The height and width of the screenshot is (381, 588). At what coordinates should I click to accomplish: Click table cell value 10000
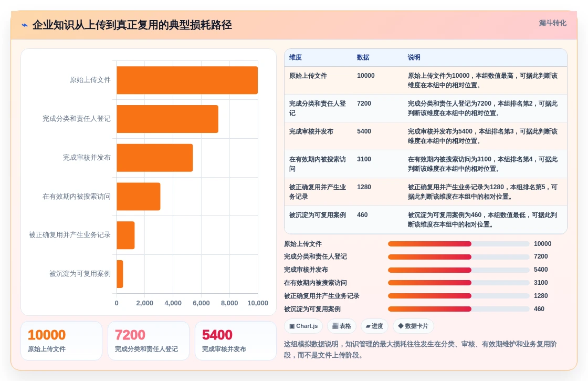[x=365, y=76]
